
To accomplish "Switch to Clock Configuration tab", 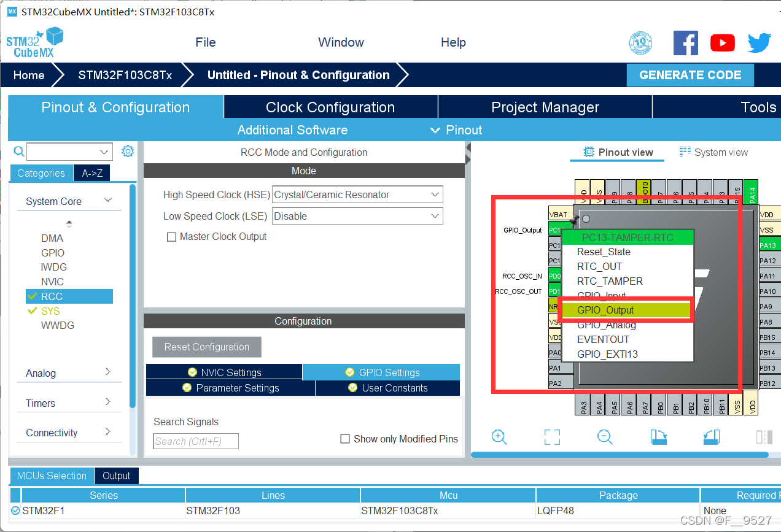I will [330, 107].
